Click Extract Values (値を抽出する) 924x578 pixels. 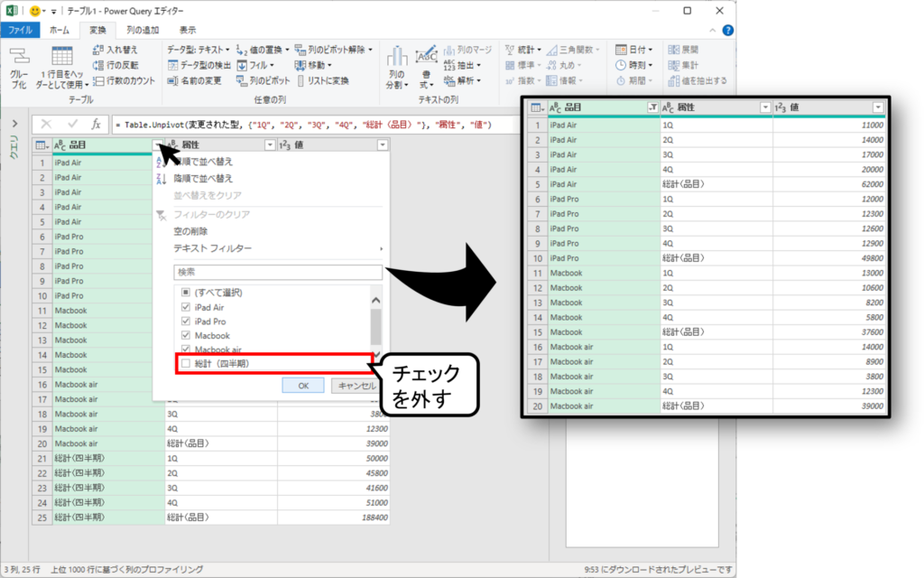click(x=698, y=80)
